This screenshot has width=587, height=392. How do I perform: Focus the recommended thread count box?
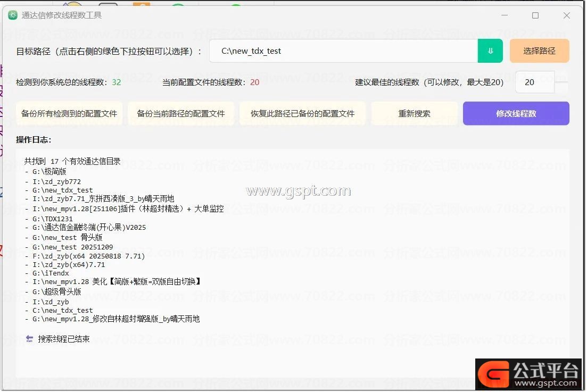[534, 82]
